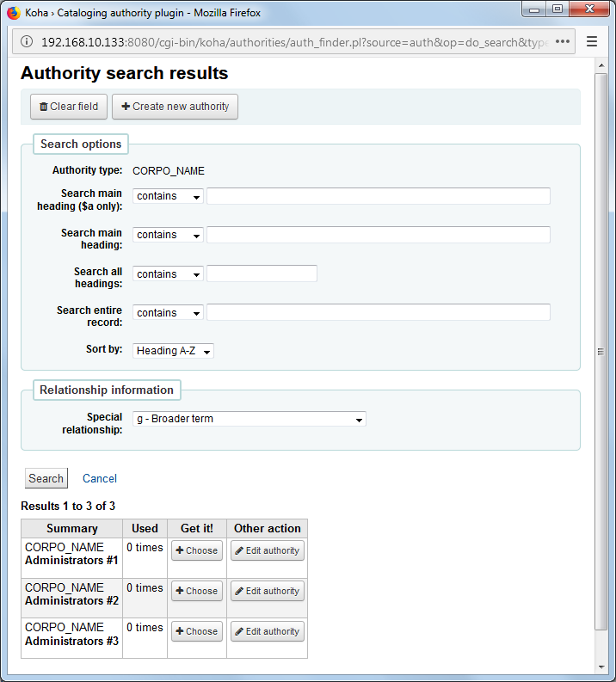Open the Special relationship dropdown
Screen dimensions: 616x682
[x=249, y=419]
